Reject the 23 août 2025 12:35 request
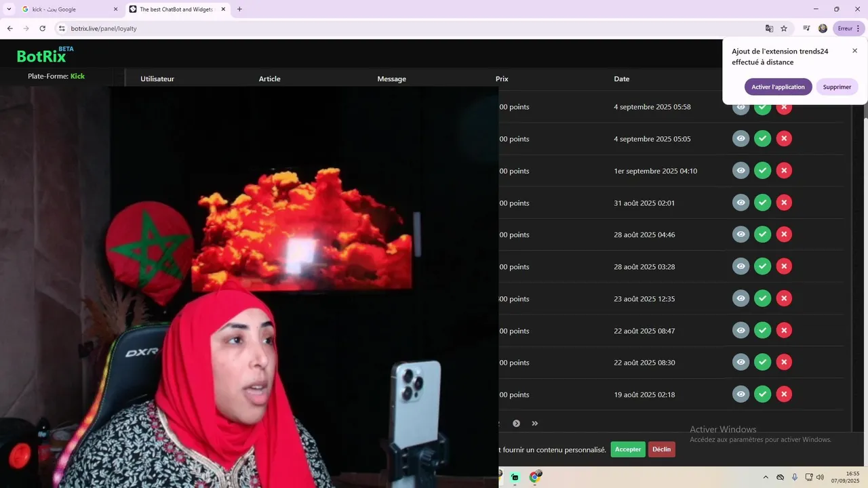The width and height of the screenshot is (868, 488). (x=784, y=298)
